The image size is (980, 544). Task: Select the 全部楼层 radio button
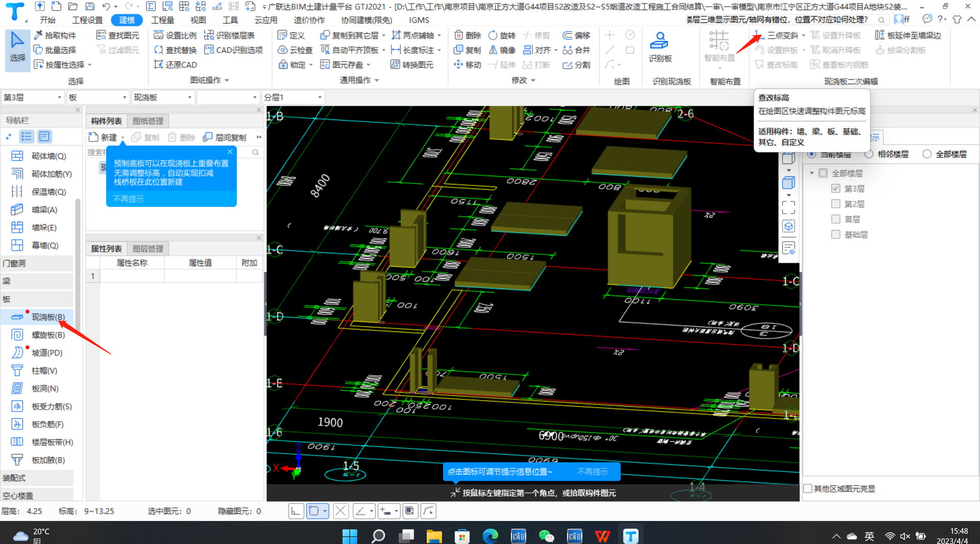pyautogui.click(x=927, y=154)
